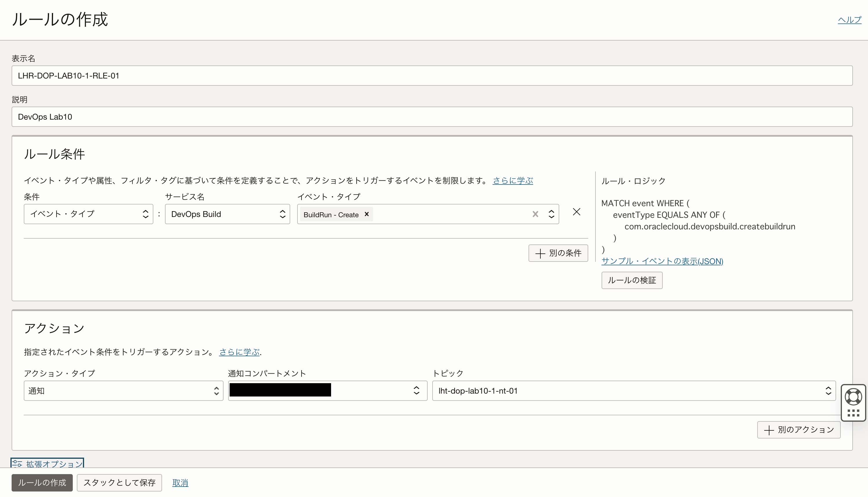
Task: Remove the BuildRun - Create event type tag
Action: (366, 214)
